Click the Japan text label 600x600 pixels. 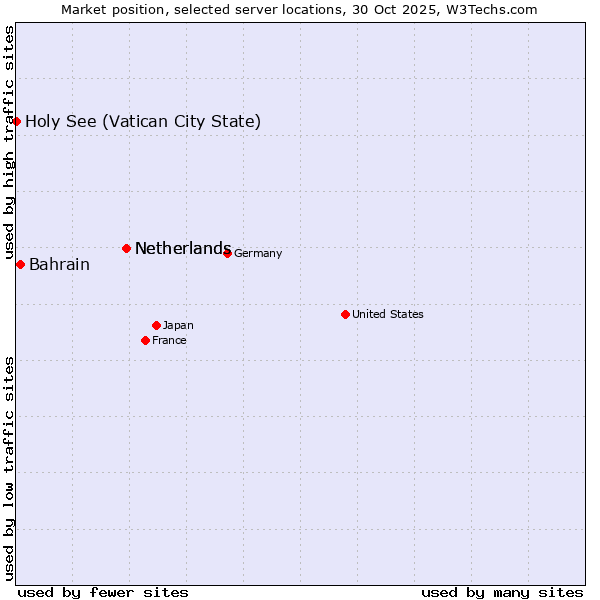178,326
